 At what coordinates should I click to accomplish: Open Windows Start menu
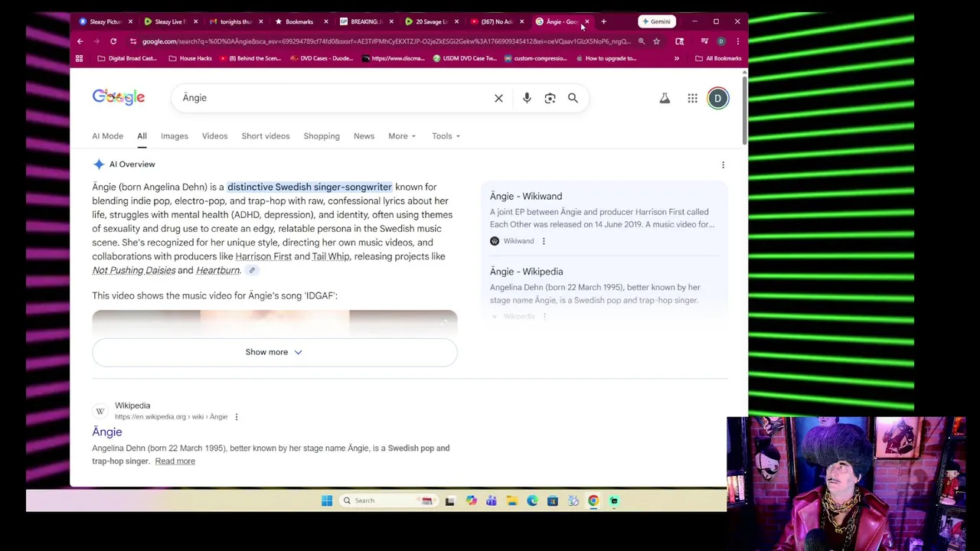[327, 500]
